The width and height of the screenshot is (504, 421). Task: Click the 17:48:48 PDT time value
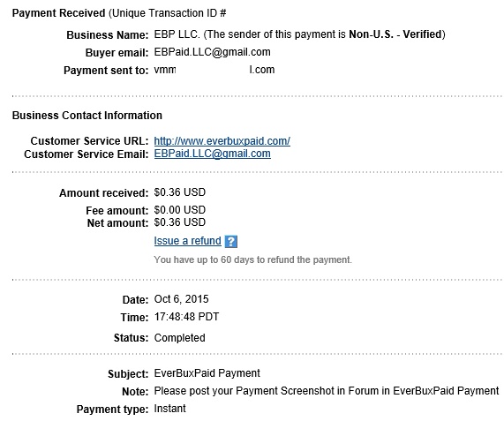(186, 317)
